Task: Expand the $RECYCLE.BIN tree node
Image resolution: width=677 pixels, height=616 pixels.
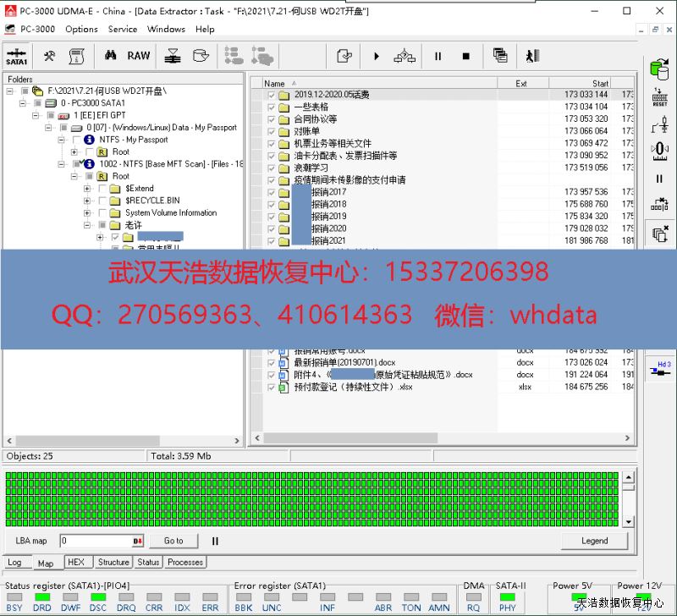Action: point(87,201)
